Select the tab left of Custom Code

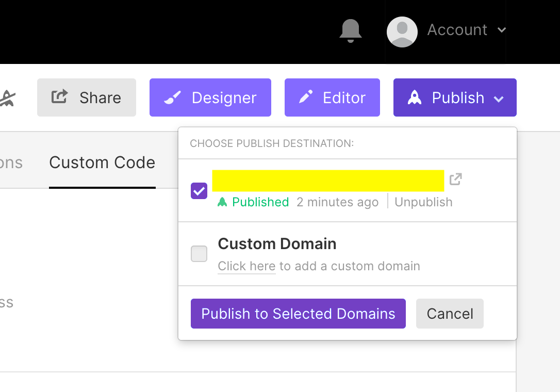(10, 163)
